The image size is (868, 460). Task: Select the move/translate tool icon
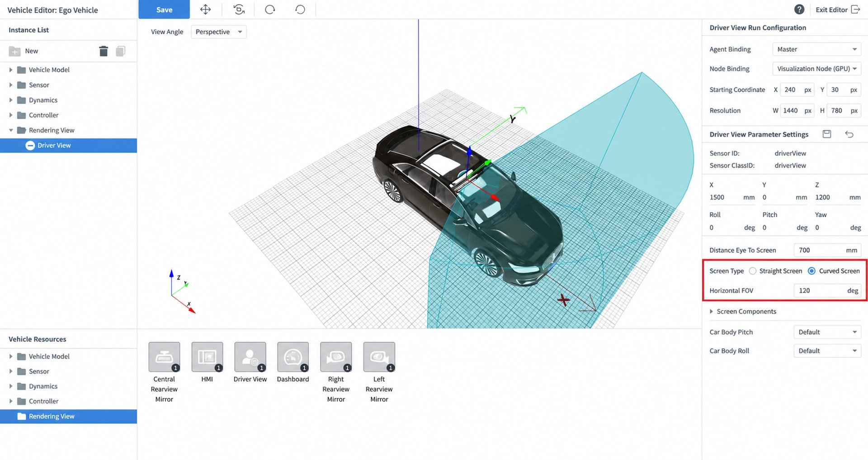[206, 9]
